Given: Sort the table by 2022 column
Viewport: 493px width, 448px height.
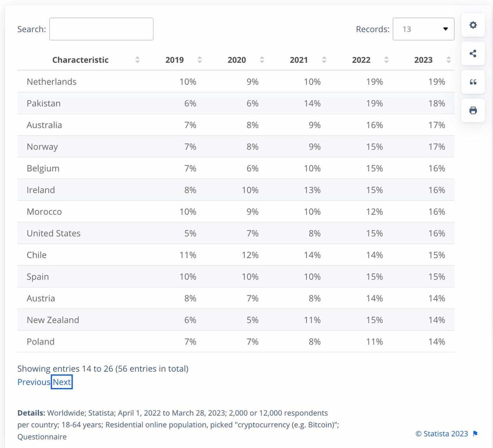Looking at the screenshot, I should [386, 60].
